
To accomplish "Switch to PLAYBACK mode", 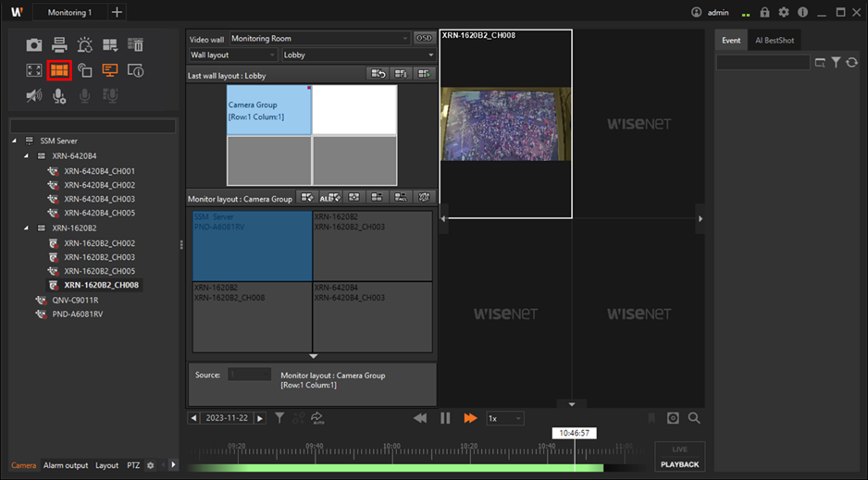I will click(x=680, y=464).
